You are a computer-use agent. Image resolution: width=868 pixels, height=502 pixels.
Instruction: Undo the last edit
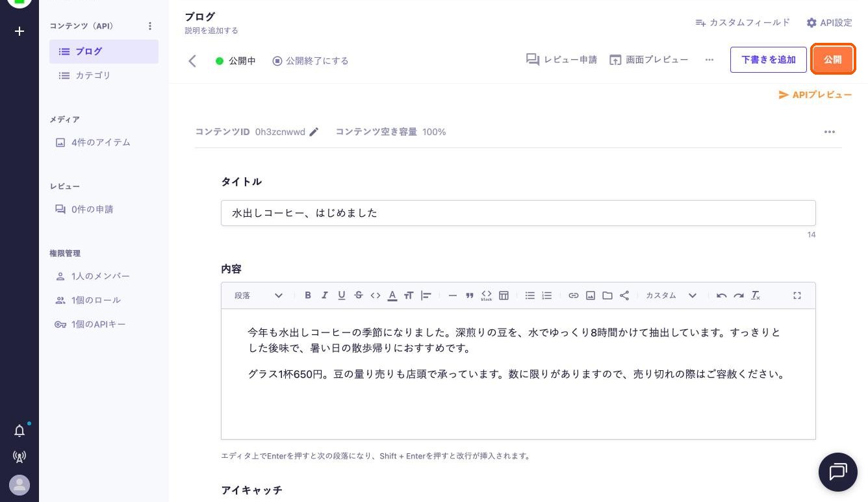coord(722,295)
